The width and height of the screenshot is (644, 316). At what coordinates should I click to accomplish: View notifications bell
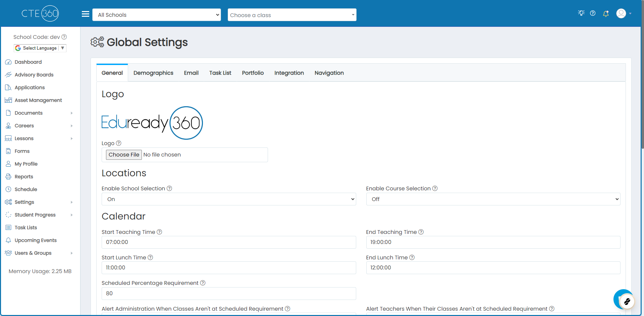pyautogui.click(x=606, y=13)
